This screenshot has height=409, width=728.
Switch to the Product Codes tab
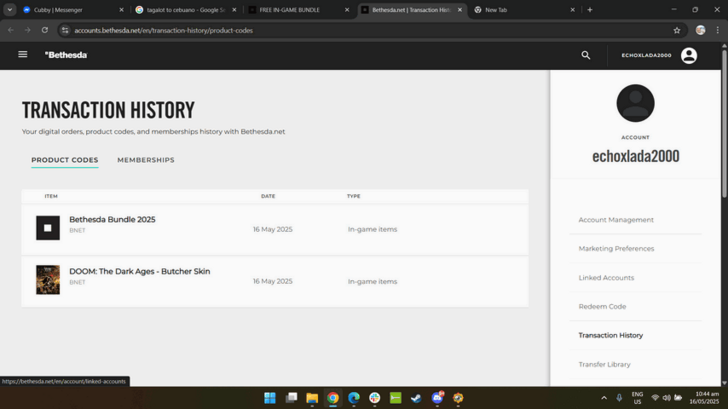point(65,160)
